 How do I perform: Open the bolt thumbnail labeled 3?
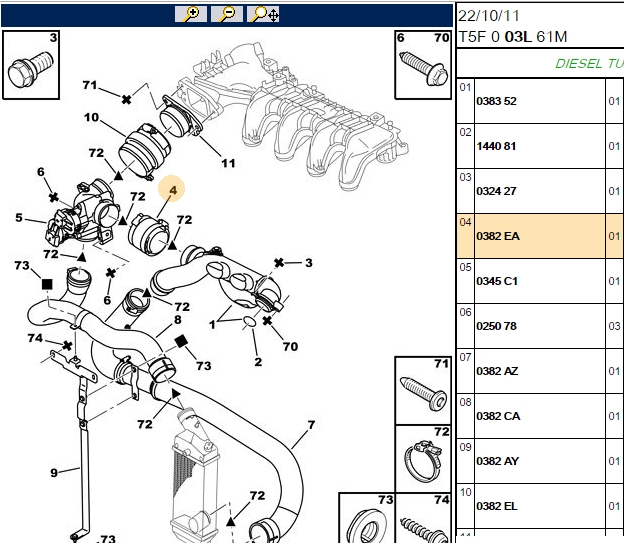pyautogui.click(x=31, y=65)
